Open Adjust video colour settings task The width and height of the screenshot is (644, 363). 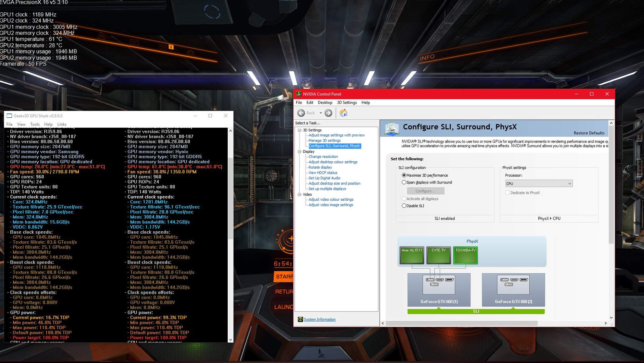pyautogui.click(x=331, y=200)
